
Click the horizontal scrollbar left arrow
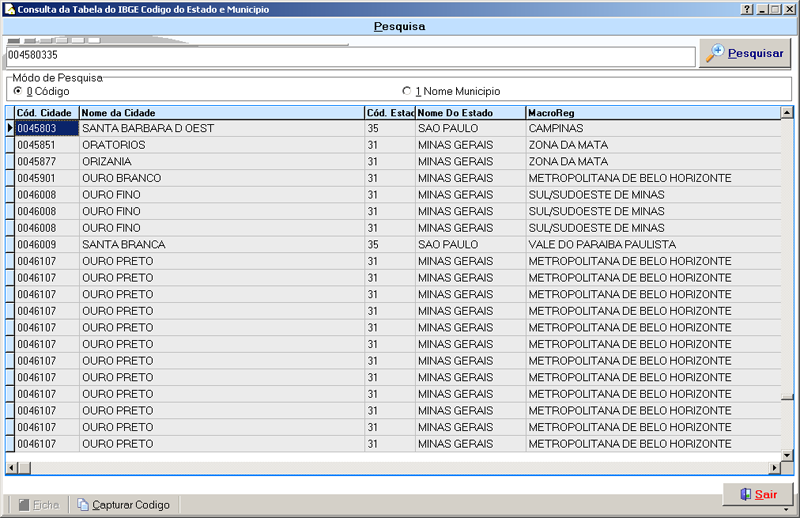[11, 467]
